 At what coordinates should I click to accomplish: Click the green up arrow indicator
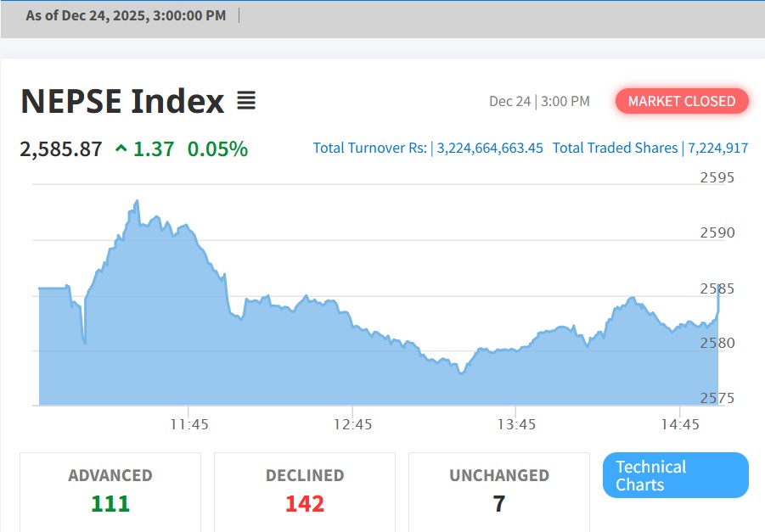point(121,149)
